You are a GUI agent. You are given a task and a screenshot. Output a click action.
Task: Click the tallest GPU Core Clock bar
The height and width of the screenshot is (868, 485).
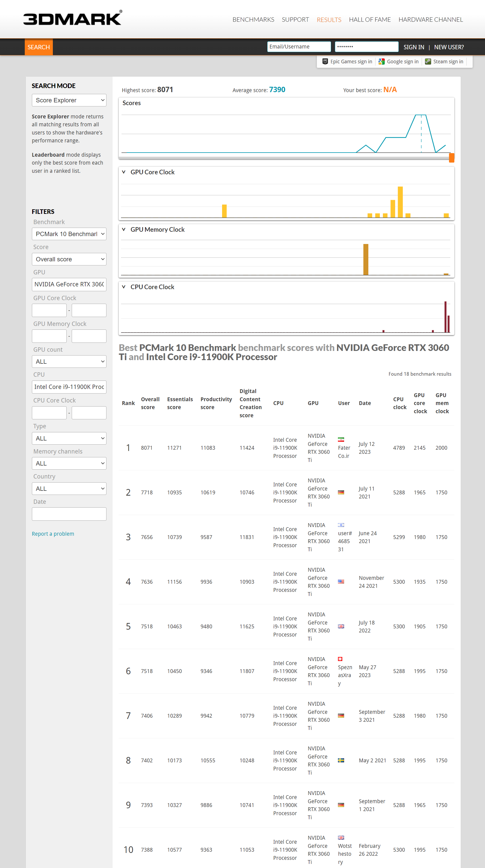click(x=400, y=202)
